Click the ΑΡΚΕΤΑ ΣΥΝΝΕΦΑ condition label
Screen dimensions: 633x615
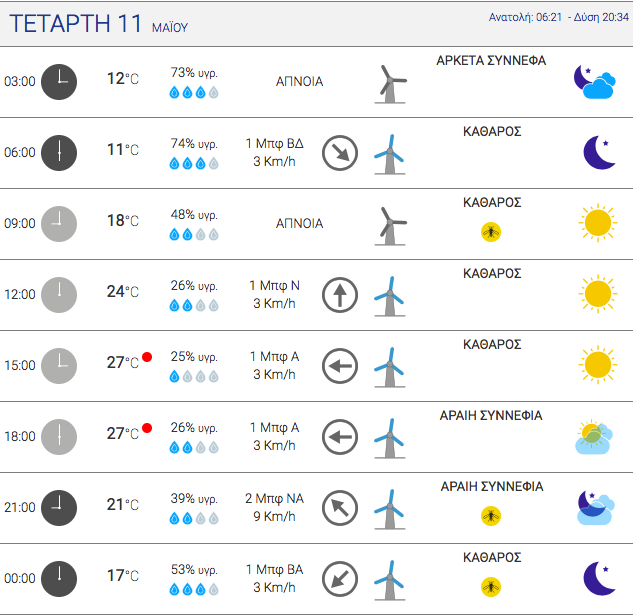pyautogui.click(x=491, y=61)
